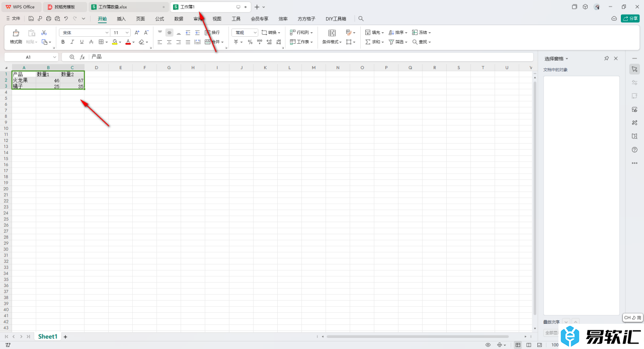644x349 pixels.
Task: Apply red font color
Action: click(x=128, y=42)
